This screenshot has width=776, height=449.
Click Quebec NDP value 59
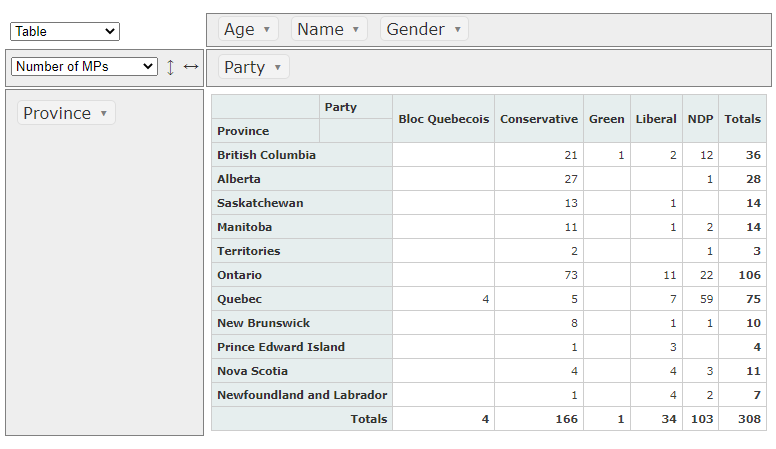coord(700,299)
